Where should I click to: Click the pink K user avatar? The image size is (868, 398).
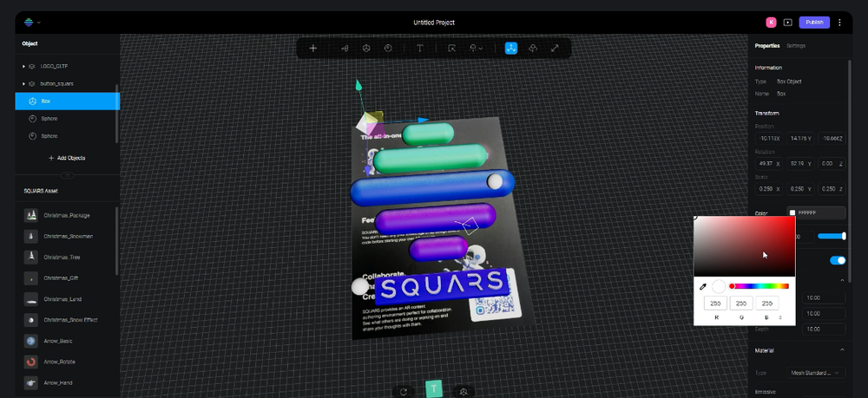coord(771,23)
